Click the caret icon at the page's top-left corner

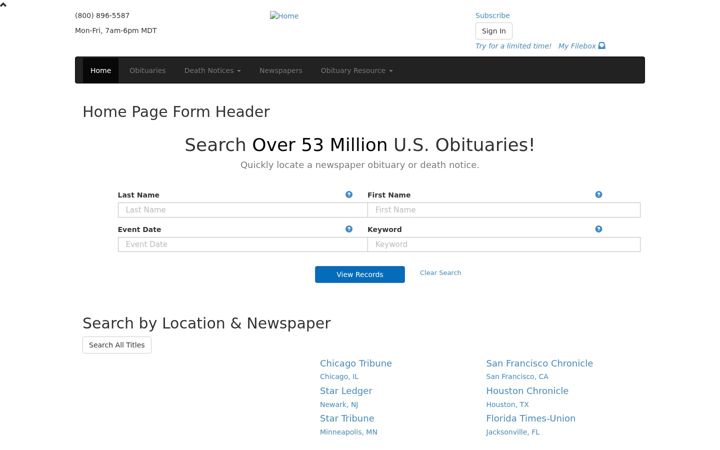click(3, 6)
